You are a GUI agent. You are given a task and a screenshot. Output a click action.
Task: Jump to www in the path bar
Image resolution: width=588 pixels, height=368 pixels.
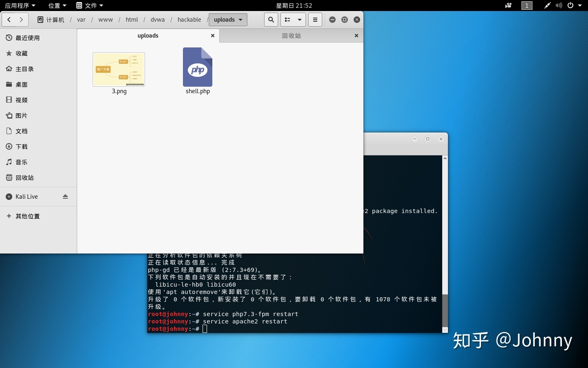point(105,20)
